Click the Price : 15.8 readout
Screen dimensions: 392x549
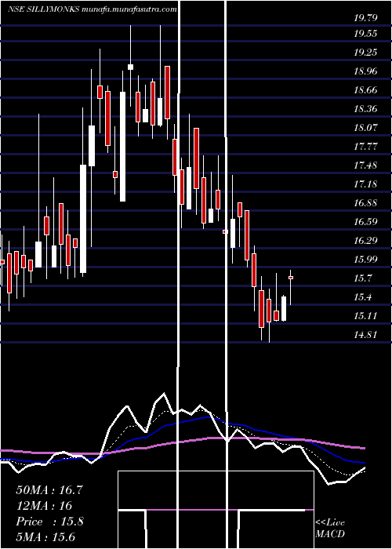(49, 522)
